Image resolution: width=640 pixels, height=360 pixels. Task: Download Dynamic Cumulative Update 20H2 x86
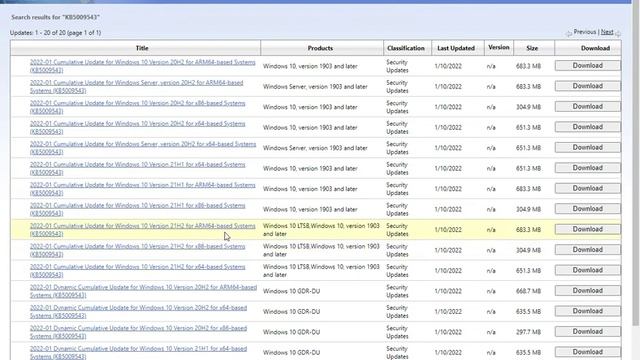[587, 331]
